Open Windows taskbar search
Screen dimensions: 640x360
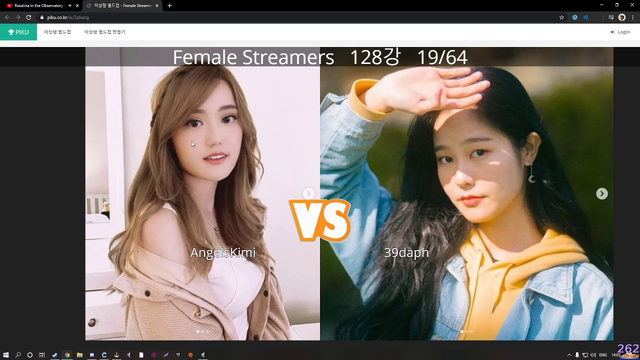(x=18, y=355)
